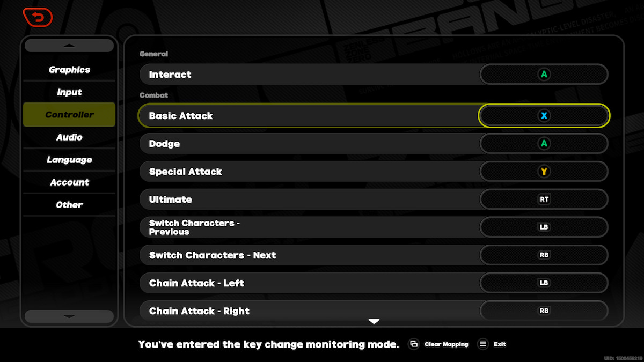Click the RB icon for Switch Characters - Next

(544, 255)
